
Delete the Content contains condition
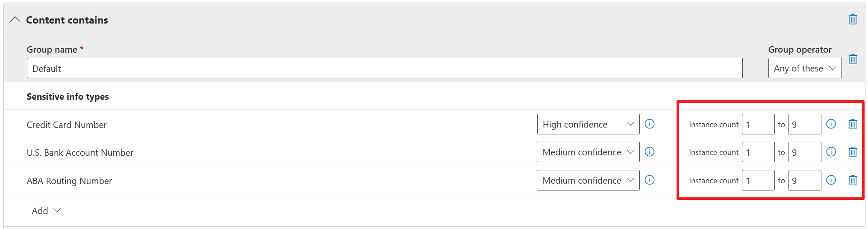tap(853, 19)
